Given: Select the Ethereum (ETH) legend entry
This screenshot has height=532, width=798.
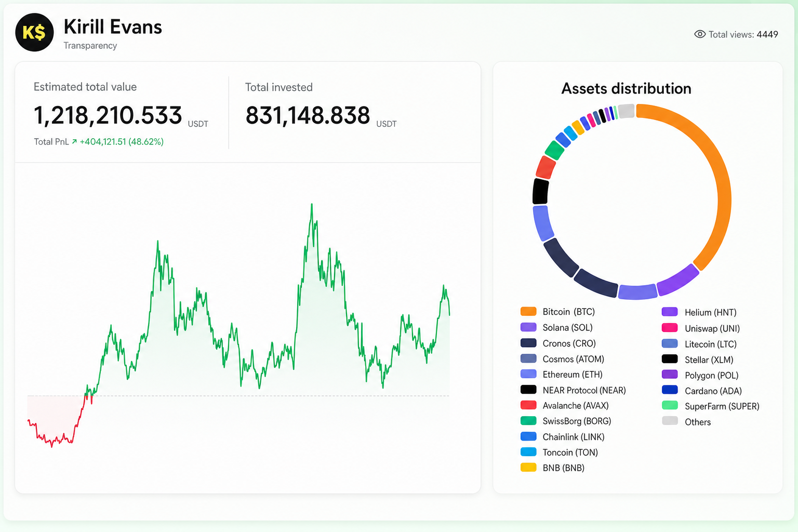Looking at the screenshot, I should 562,375.
